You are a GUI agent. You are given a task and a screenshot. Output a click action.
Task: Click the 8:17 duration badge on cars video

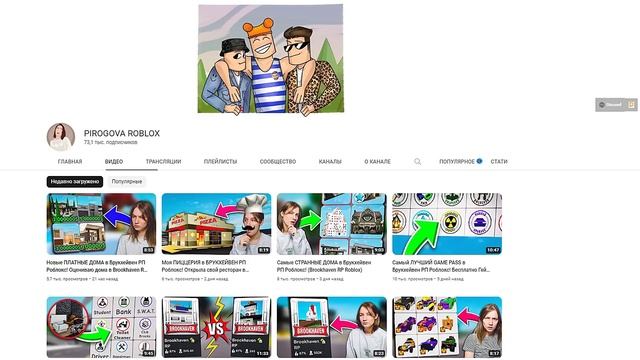click(494, 353)
